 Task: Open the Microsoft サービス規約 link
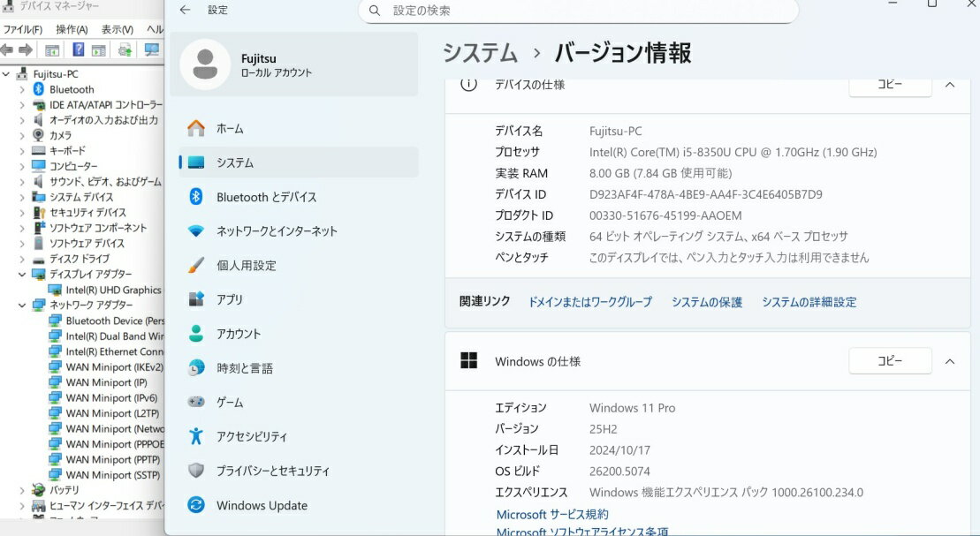[552, 514]
